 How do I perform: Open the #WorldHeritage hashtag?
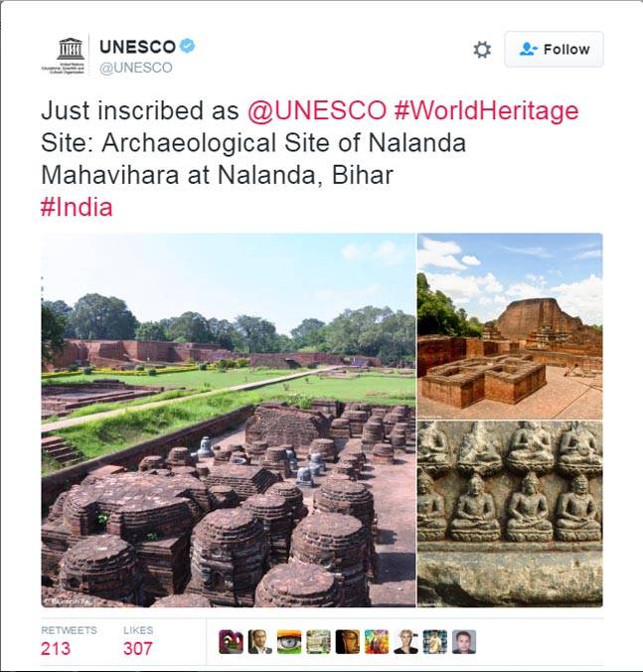point(486,110)
